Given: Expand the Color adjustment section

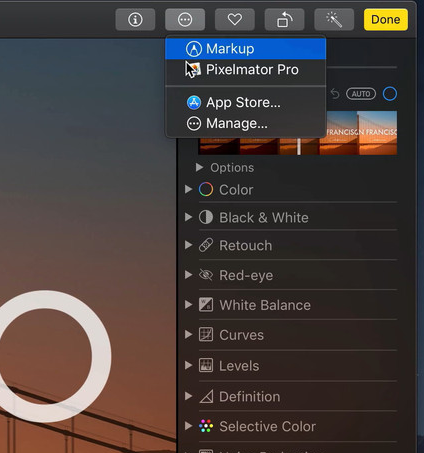Looking at the screenshot, I should 188,189.
